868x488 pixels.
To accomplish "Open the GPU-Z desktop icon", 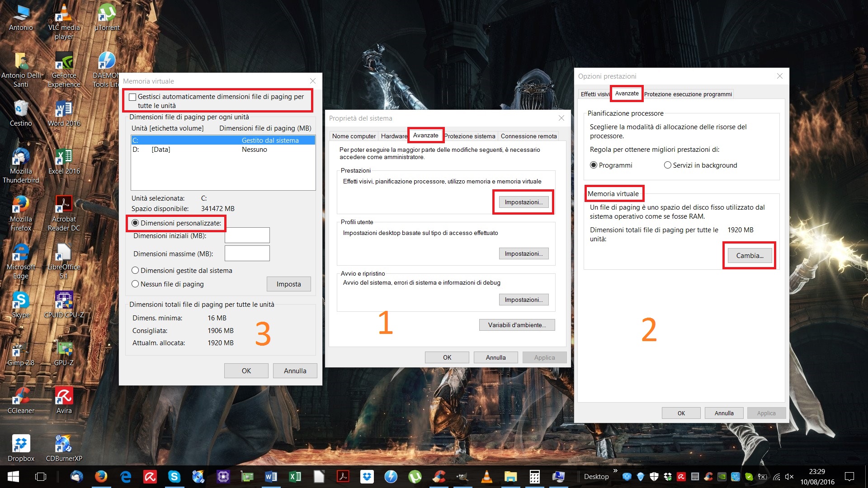I will [x=64, y=352].
